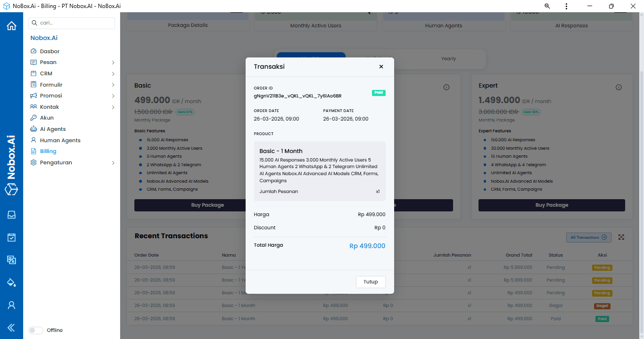This screenshot has height=339, width=644.
Task: Click the Expert package info icon
Action: click(619, 88)
